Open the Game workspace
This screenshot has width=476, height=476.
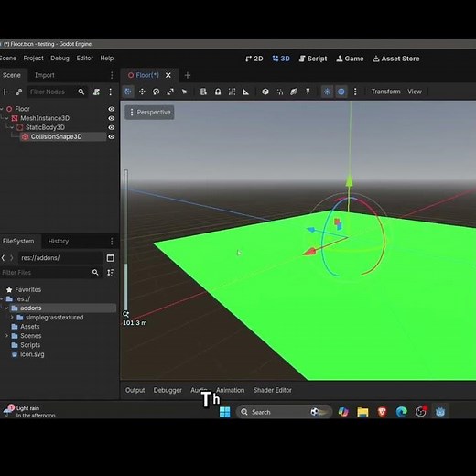[350, 59]
